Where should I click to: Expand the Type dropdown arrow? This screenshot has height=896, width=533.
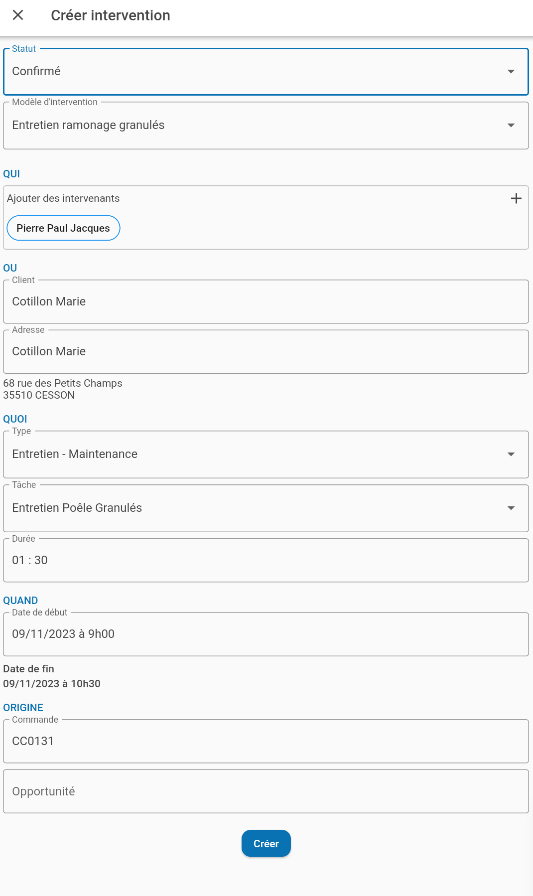(x=511, y=454)
